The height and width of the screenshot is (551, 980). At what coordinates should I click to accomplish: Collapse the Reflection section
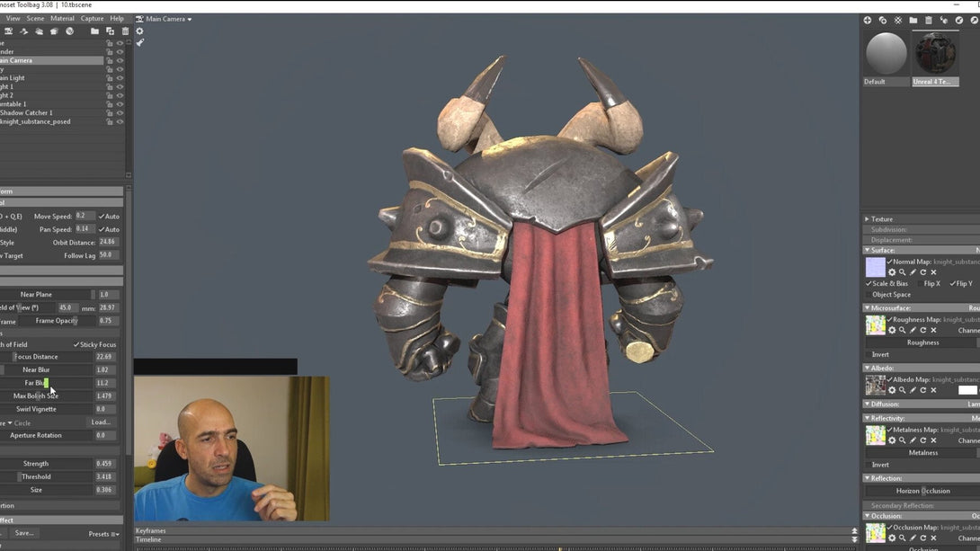tap(867, 478)
